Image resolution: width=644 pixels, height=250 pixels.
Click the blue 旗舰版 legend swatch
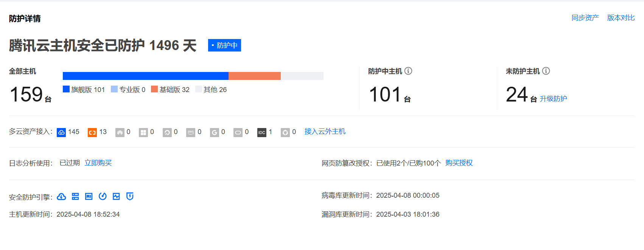[66, 89]
